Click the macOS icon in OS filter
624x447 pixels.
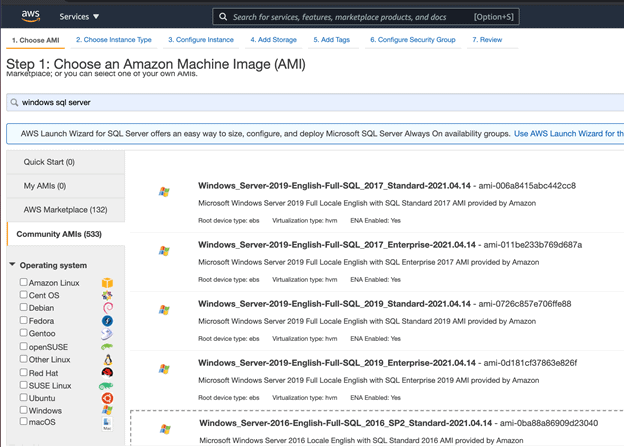[107, 424]
